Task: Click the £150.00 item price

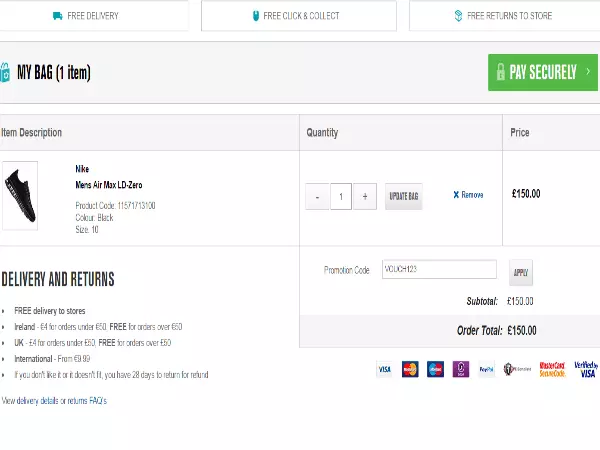Action: click(526, 194)
